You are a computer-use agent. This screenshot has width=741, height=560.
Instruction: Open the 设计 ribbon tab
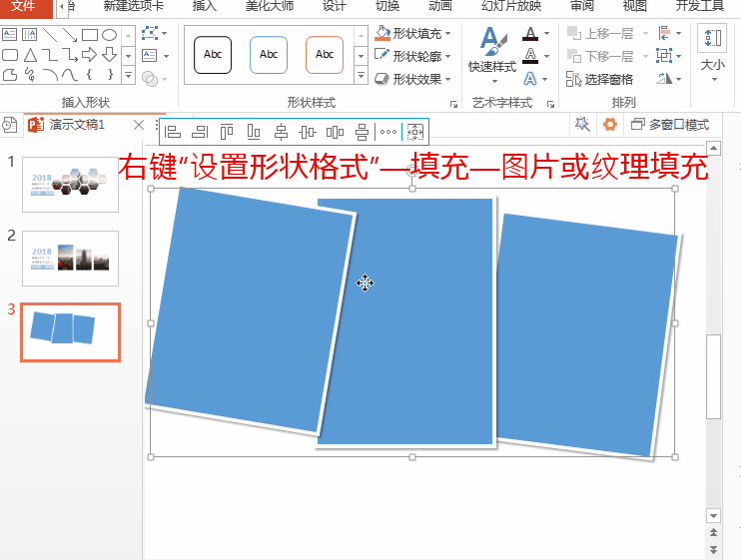pos(335,6)
